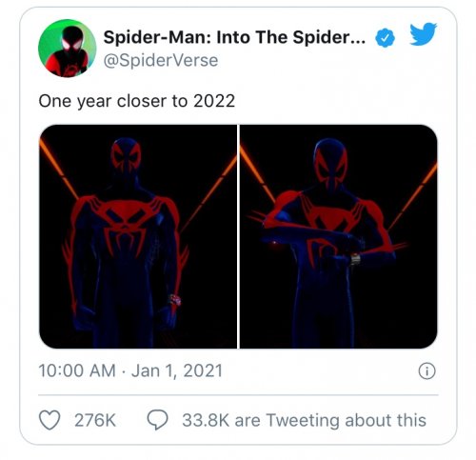Open the left Spider-Man 2099 image
The image size is (476, 460).
[138, 236]
